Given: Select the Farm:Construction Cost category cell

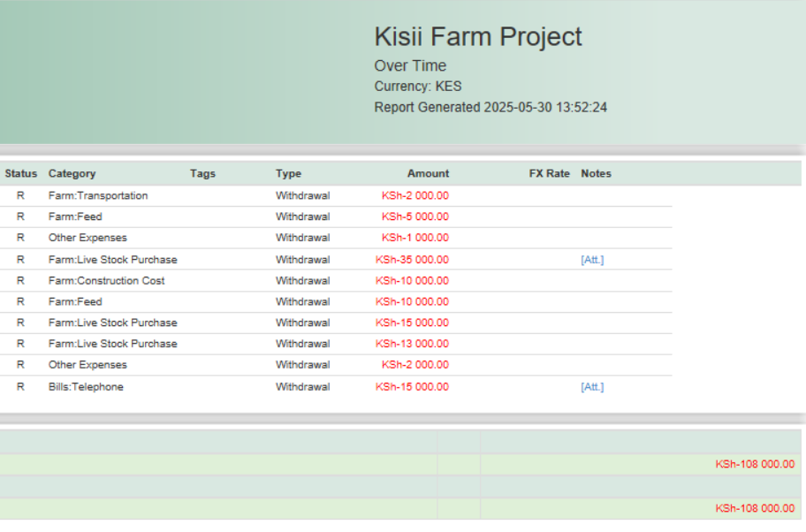Looking at the screenshot, I should click(x=106, y=281).
